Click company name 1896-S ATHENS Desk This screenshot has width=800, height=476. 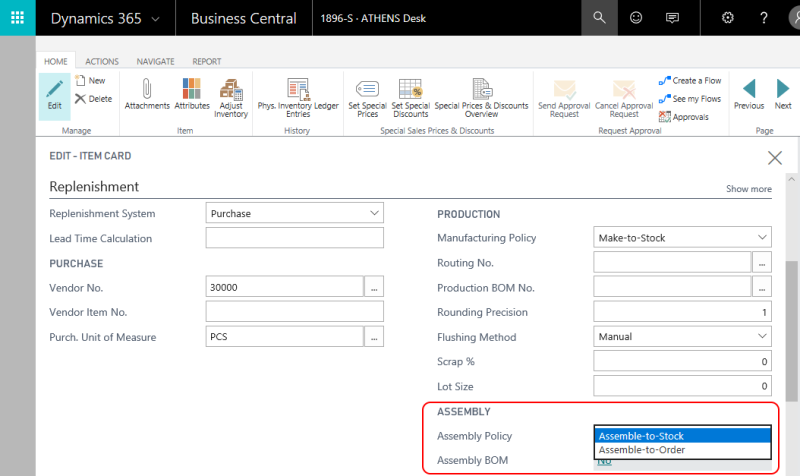tap(373, 18)
